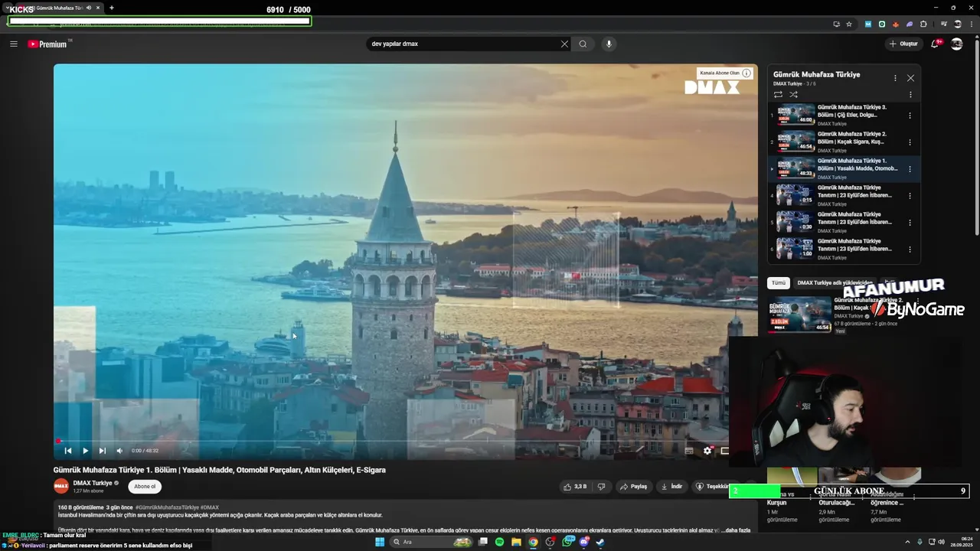Open options for 1. Bölüm playlist item

pyautogui.click(x=910, y=169)
